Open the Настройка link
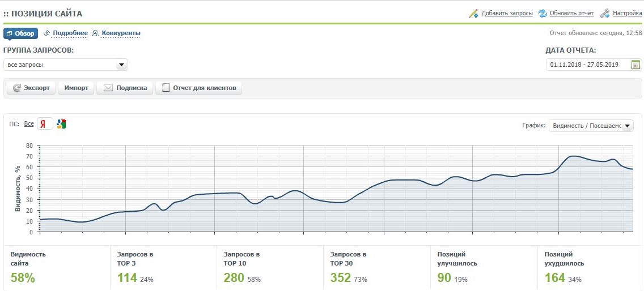Viewport: 644px width, 291px height. point(627,13)
